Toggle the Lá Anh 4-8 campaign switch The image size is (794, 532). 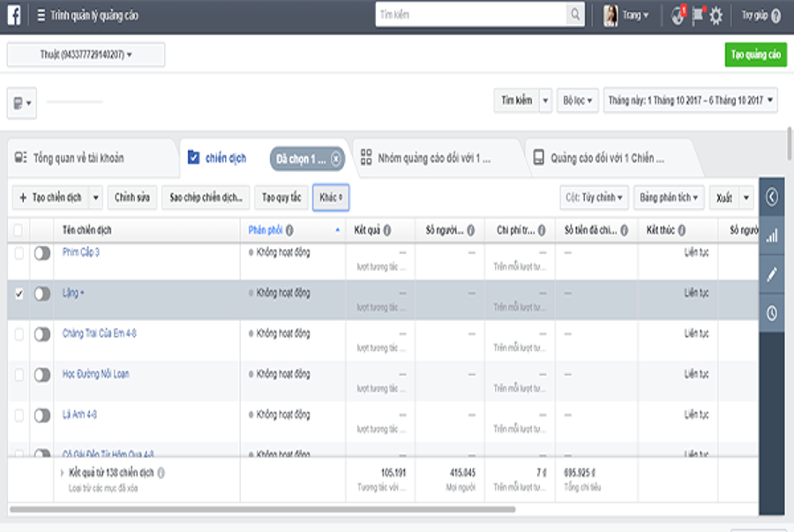(x=42, y=416)
